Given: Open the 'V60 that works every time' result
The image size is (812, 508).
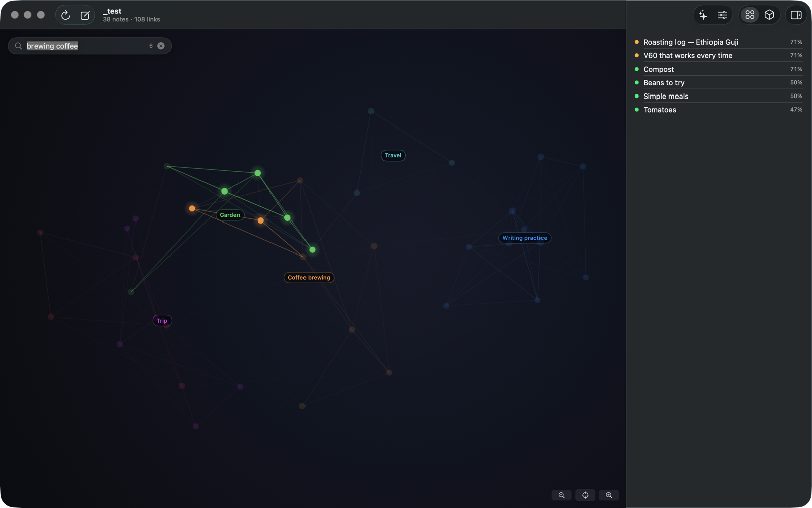Looking at the screenshot, I should tap(718, 55).
